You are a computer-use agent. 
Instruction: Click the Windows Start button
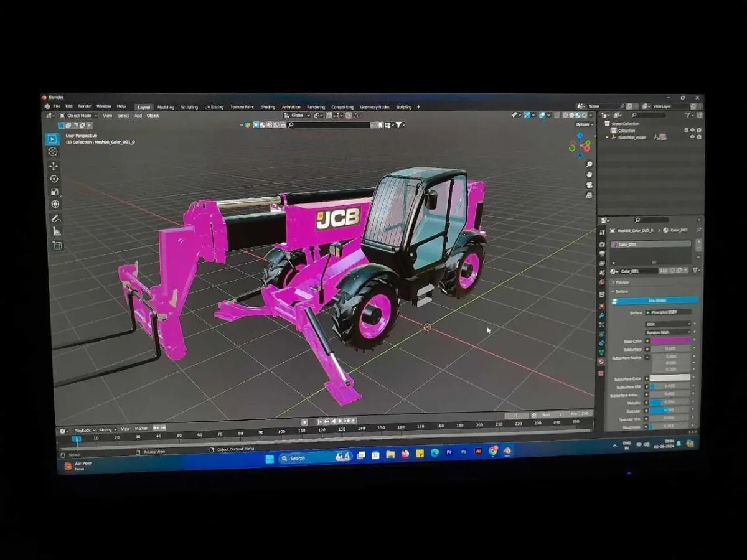[x=270, y=459]
